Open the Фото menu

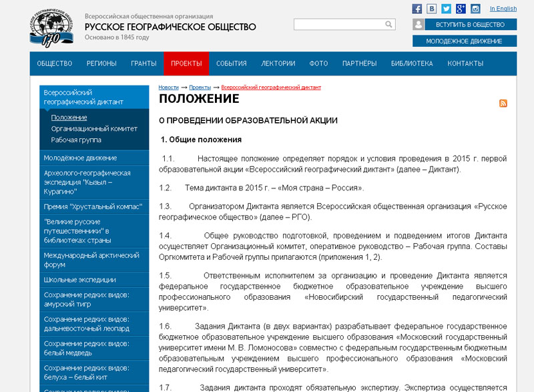[x=319, y=63]
